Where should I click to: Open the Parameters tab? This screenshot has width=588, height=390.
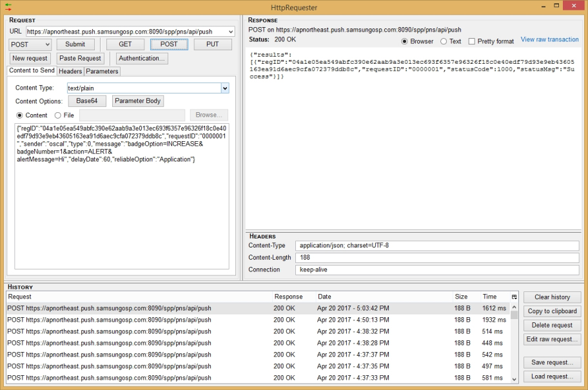(x=102, y=71)
